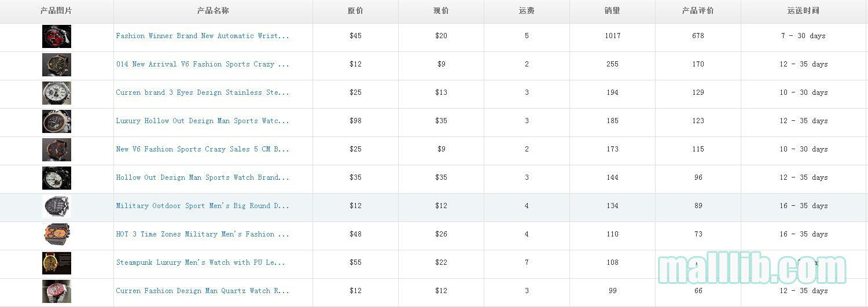Open the 014 New Arrival V6 Fashion link
This screenshot has height=307, width=868.
[203, 64]
